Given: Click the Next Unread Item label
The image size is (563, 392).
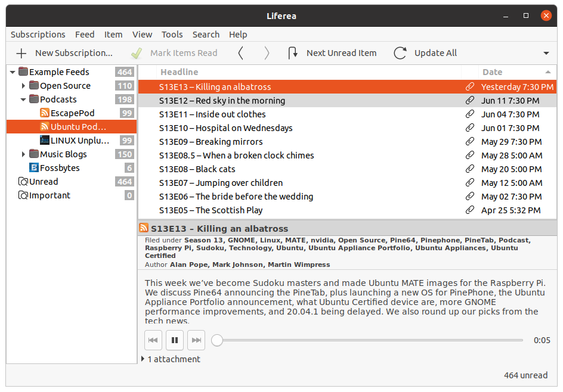Looking at the screenshot, I should [342, 53].
